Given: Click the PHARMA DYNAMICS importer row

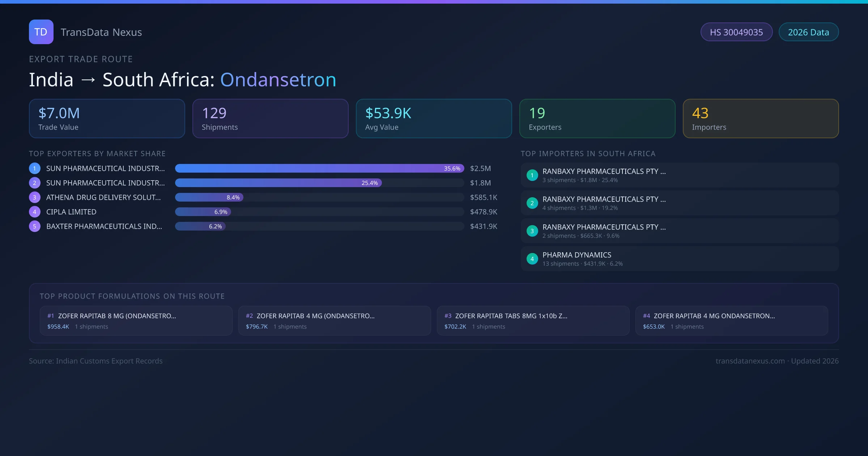Looking at the screenshot, I should point(679,259).
